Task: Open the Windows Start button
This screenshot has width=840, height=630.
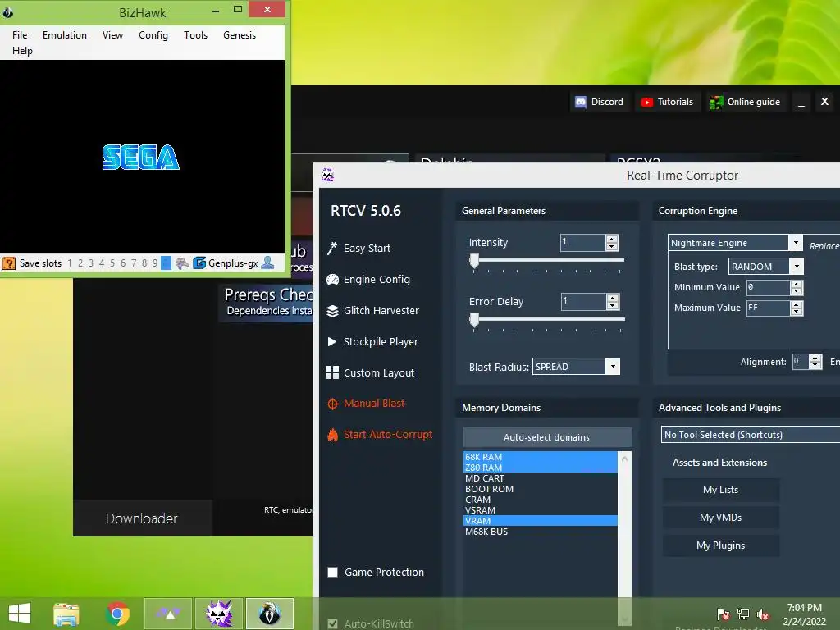Action: pos(20,614)
